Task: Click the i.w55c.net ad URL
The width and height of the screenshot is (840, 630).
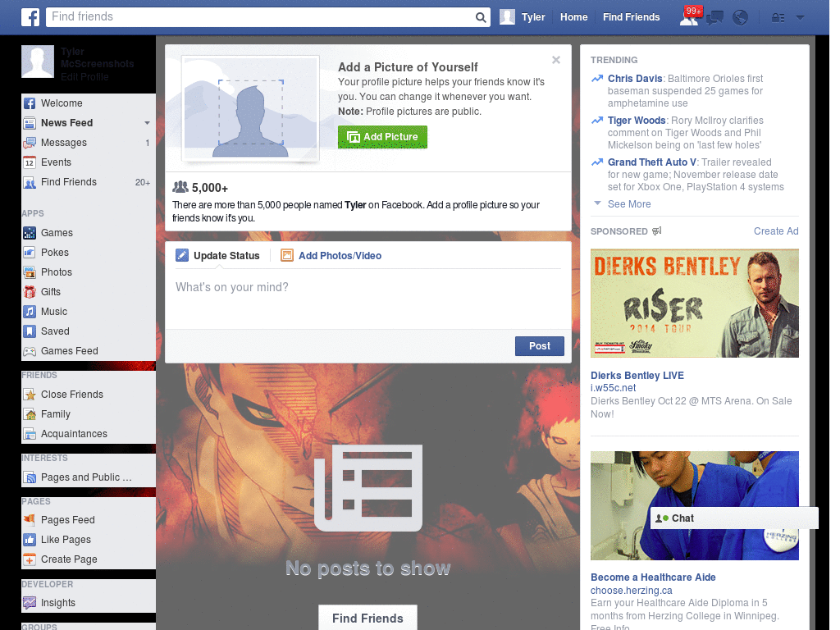Action: [613, 388]
